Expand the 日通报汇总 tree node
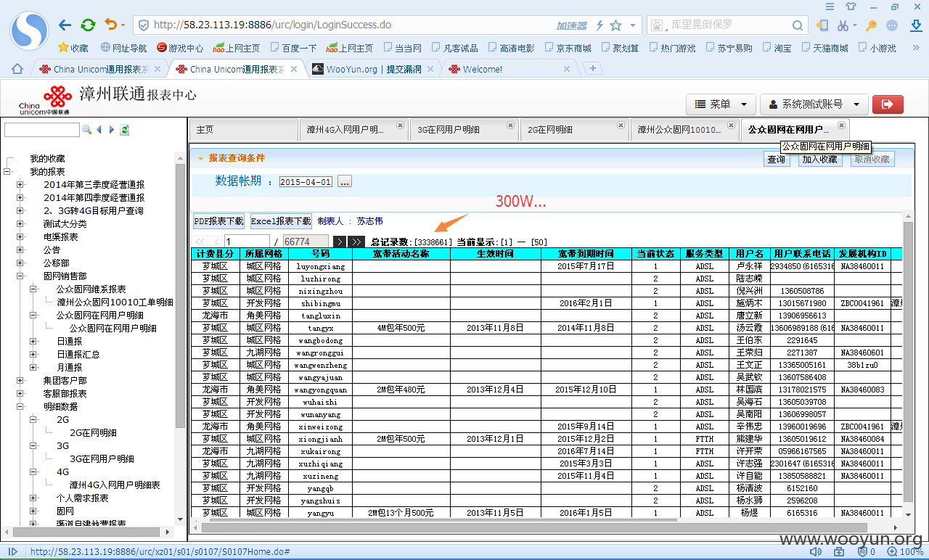 pos(33,355)
